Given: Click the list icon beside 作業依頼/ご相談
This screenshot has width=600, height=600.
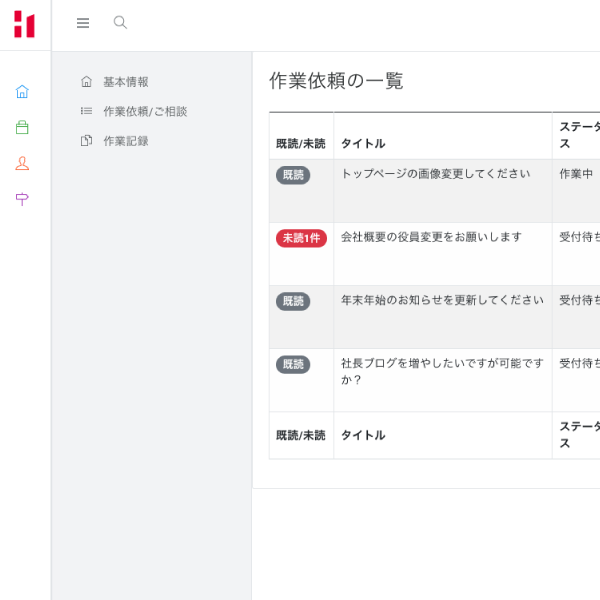Looking at the screenshot, I should click(86, 111).
